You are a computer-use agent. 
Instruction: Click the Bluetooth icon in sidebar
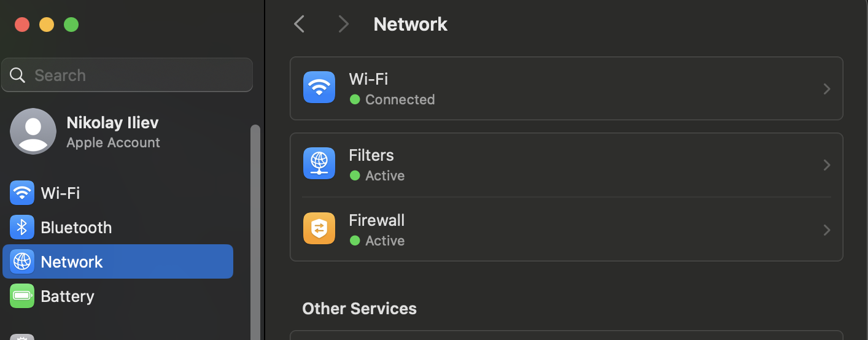(22, 228)
